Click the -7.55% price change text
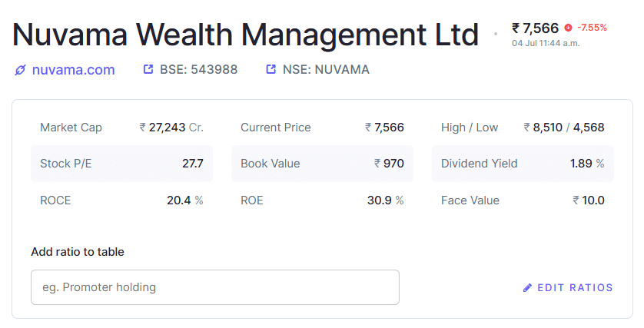 pos(592,28)
